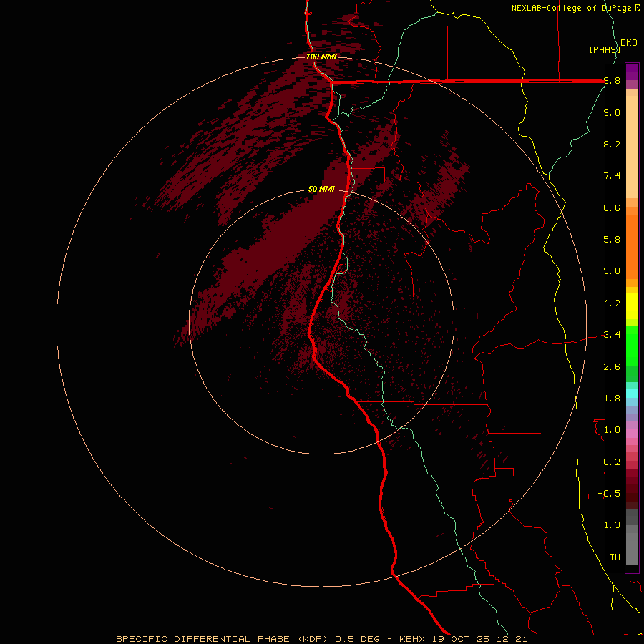The height and width of the screenshot is (644, 644).
Task: Click the TH threshold label
Action: click(615, 557)
